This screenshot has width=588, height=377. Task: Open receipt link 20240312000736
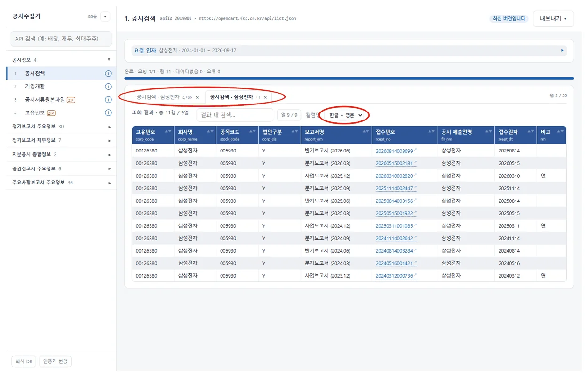(396, 276)
